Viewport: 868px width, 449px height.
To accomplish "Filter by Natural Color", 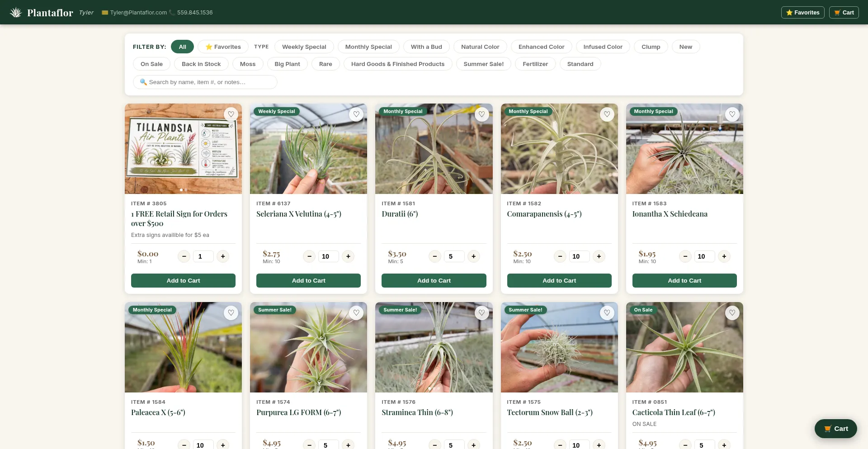I will coord(480,47).
